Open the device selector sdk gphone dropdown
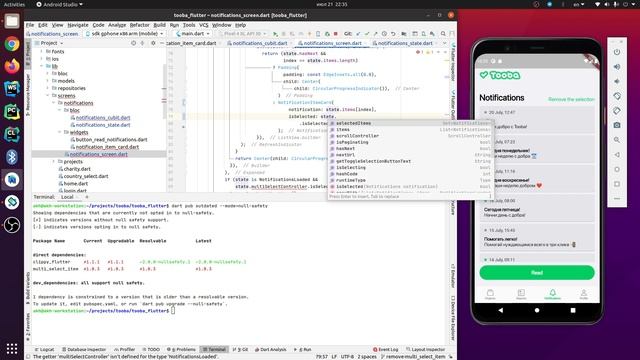Image resolution: width=640 pixels, height=360 pixels. point(124,34)
